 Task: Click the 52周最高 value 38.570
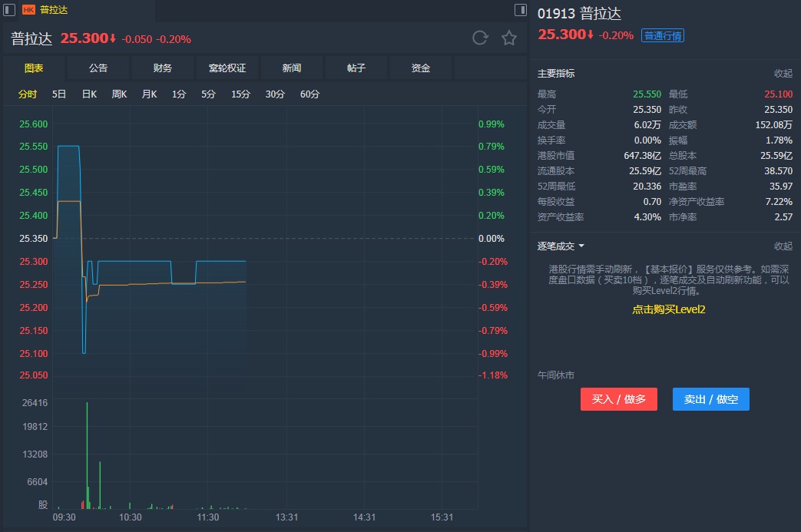(778, 170)
